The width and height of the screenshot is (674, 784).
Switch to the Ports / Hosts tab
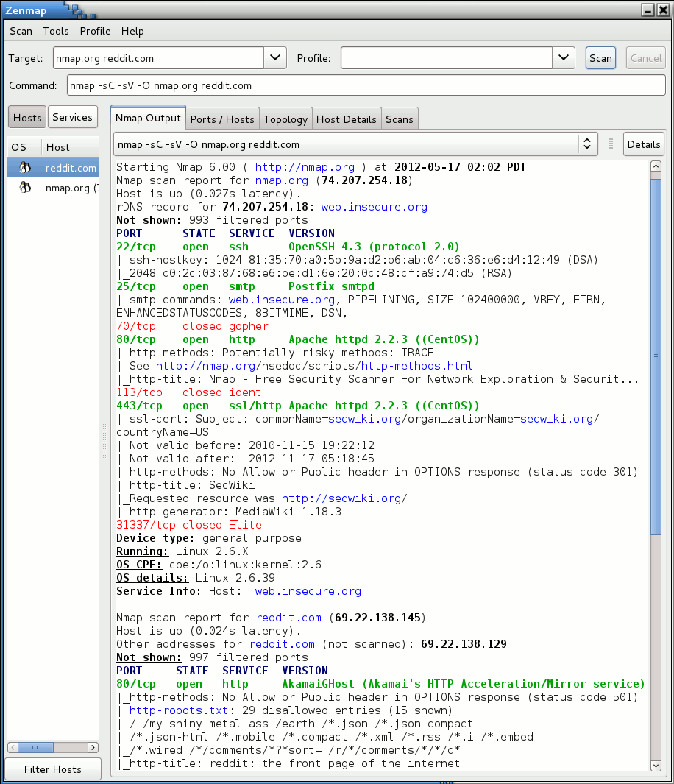222,119
